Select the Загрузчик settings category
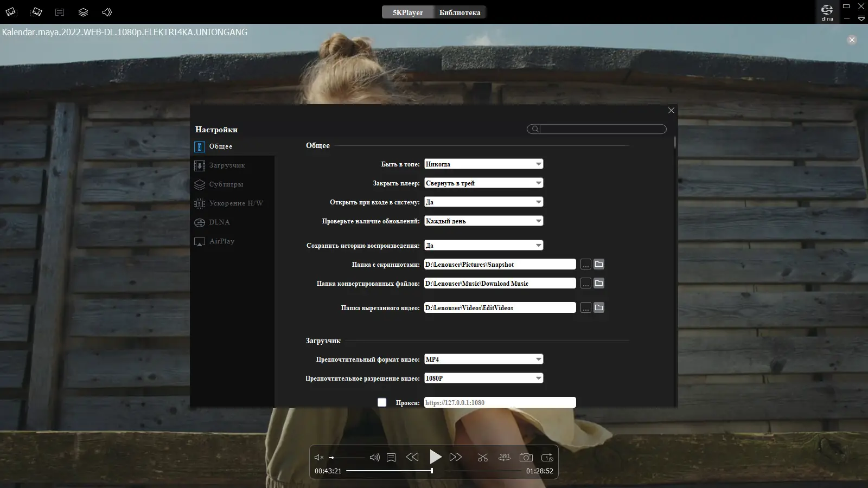 click(x=232, y=165)
